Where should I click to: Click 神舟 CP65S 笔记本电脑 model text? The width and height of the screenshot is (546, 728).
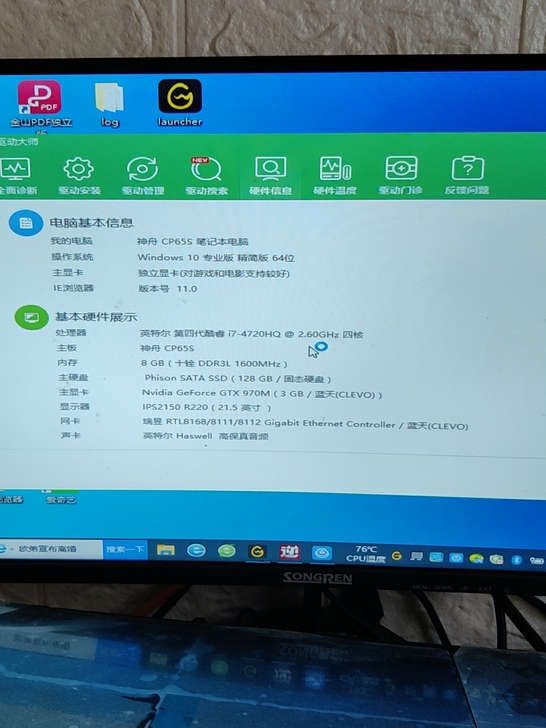coord(193,241)
